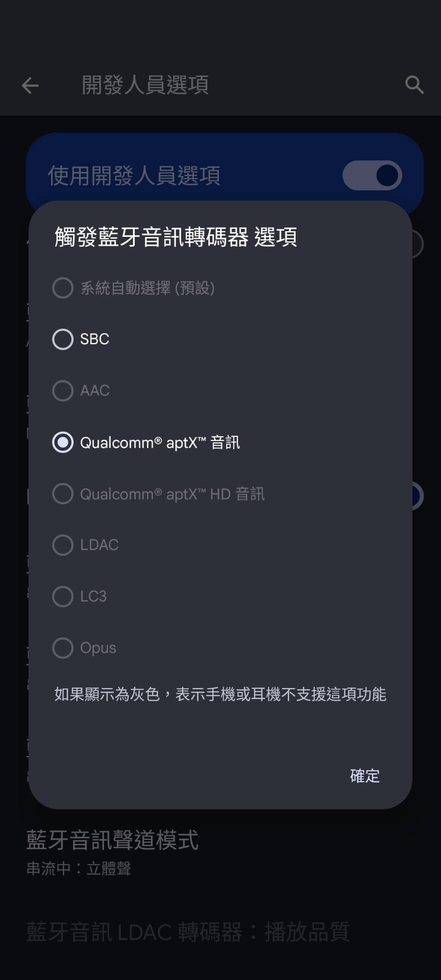Click the grayed-out note about unsupported codecs

[220, 695]
